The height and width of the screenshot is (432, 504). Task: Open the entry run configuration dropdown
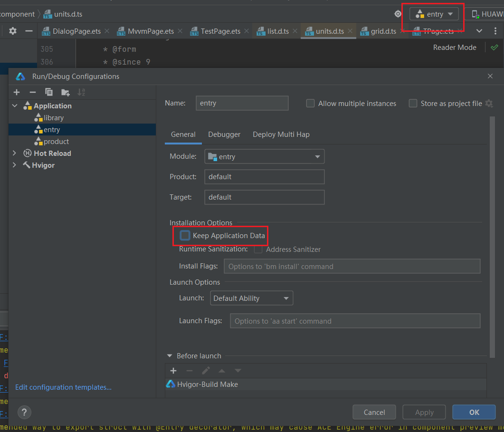point(434,14)
